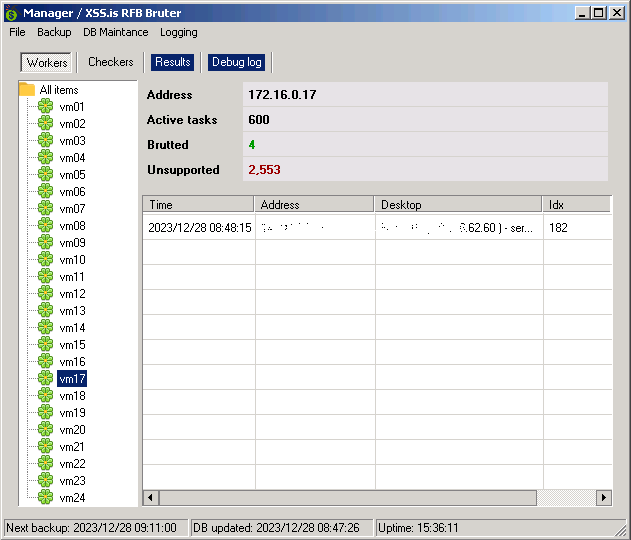This screenshot has height=540, width=631.
Task: Click the application icon in the title bar
Action: [12, 13]
